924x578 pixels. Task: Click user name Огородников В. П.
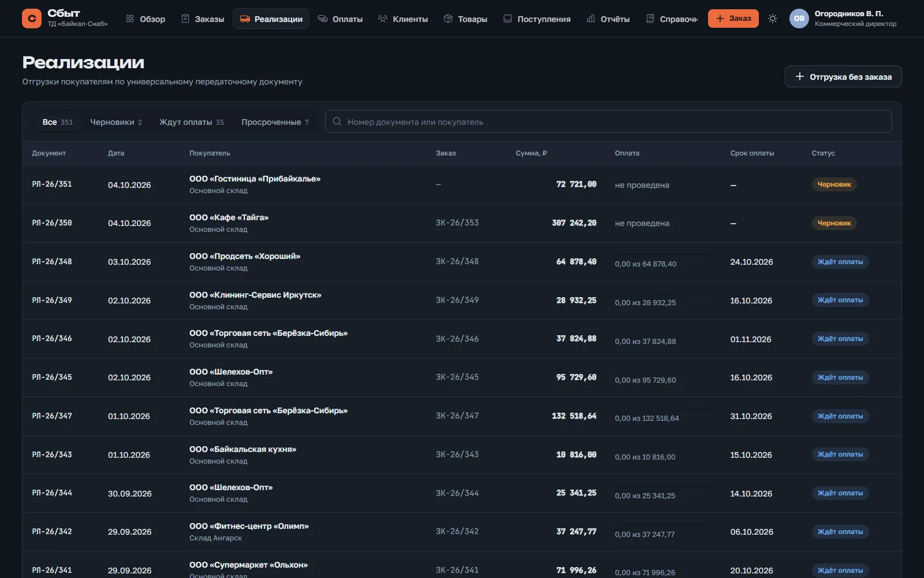(849, 13)
